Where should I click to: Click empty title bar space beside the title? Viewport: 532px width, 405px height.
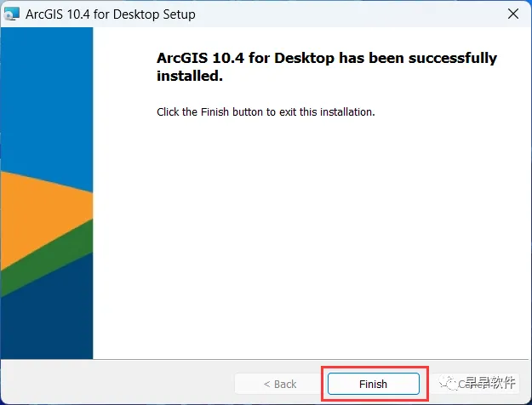coord(340,14)
